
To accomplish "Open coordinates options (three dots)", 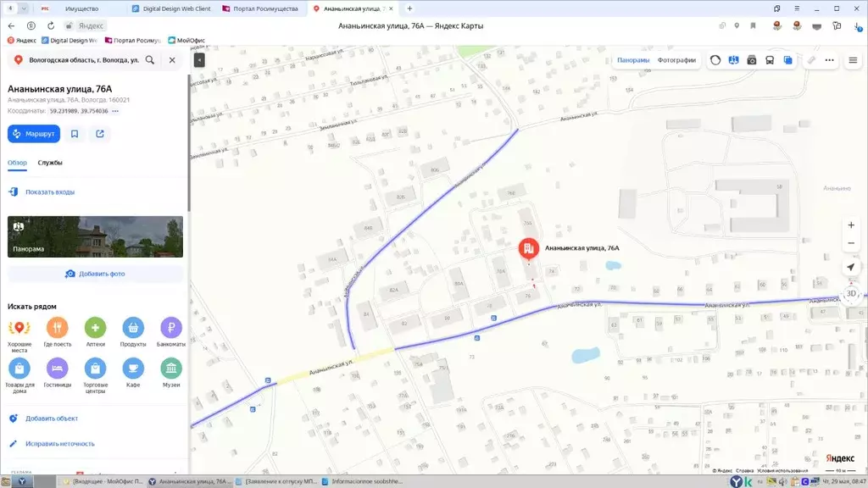I will click(x=115, y=111).
